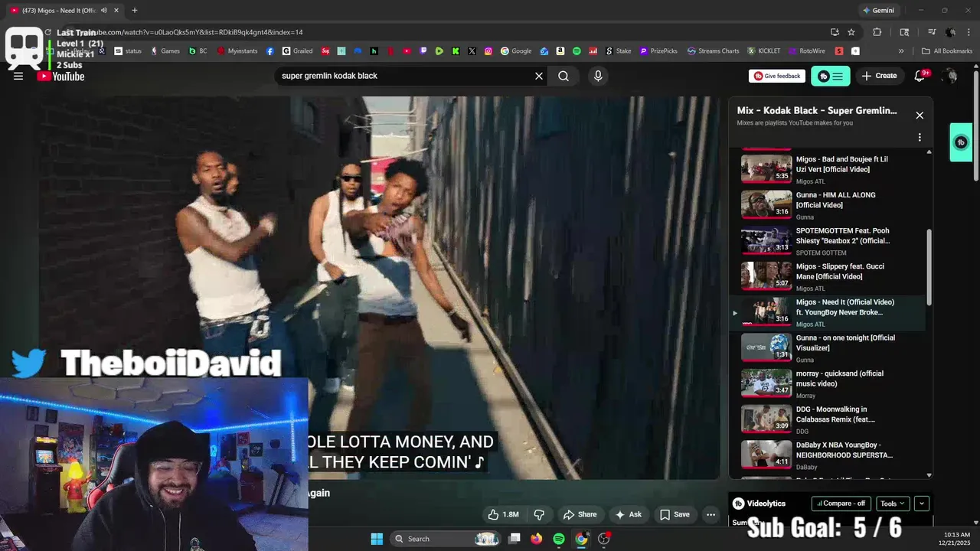The image size is (980, 551).
Task: Open more actions ellipsis below the video
Action: 710,514
